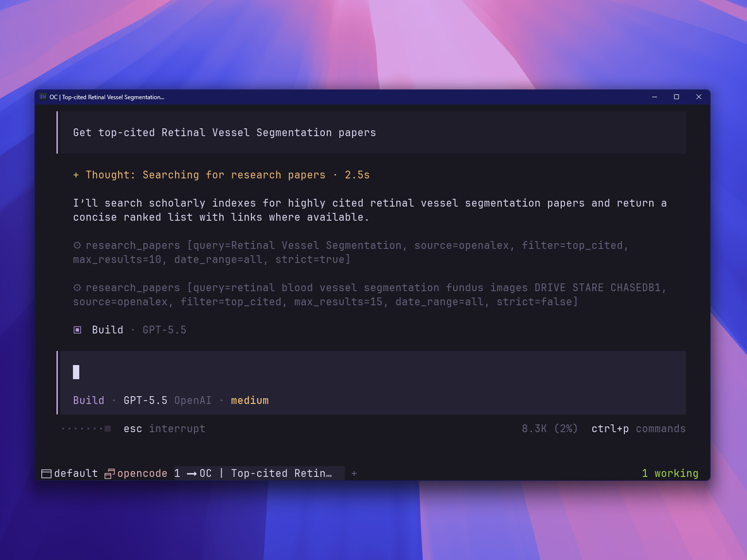Expand the Thought: Searching for research papers line

[x=221, y=175]
